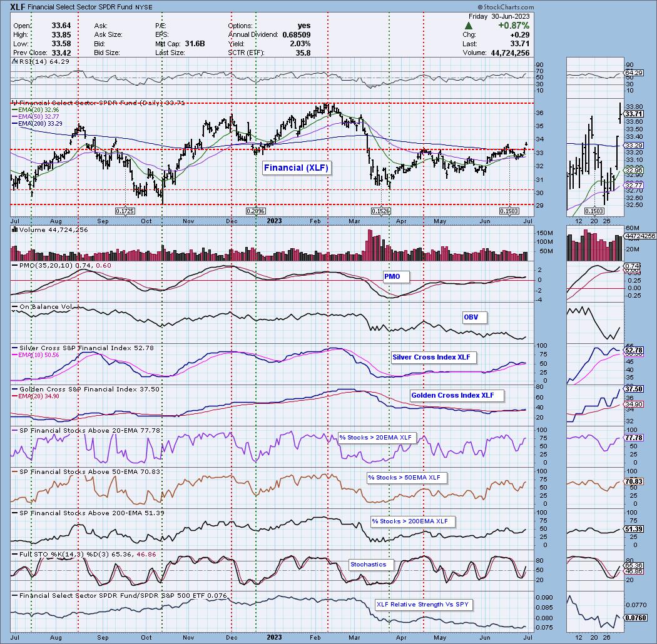Click the Mkt Cap 31.6B value
Screen dimensions: 657x644
point(195,44)
